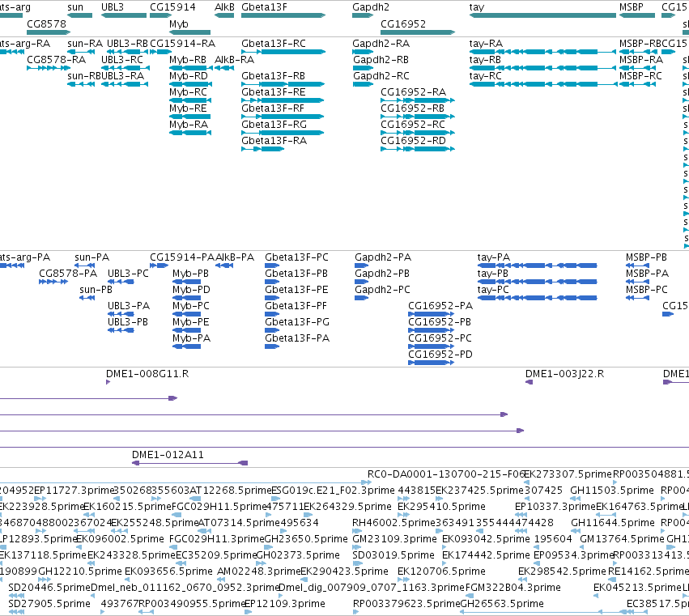The image size is (689, 616).
Task: Select protein CG16952-PA label
Action: tap(440, 306)
